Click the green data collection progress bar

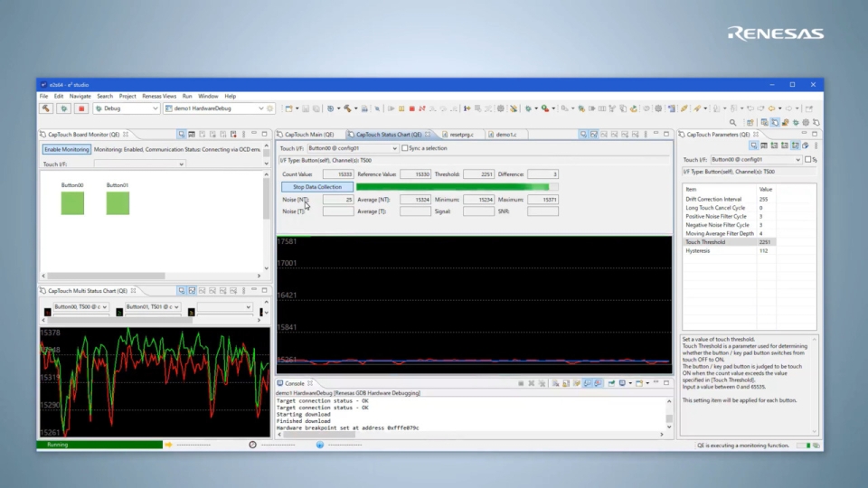(458, 187)
